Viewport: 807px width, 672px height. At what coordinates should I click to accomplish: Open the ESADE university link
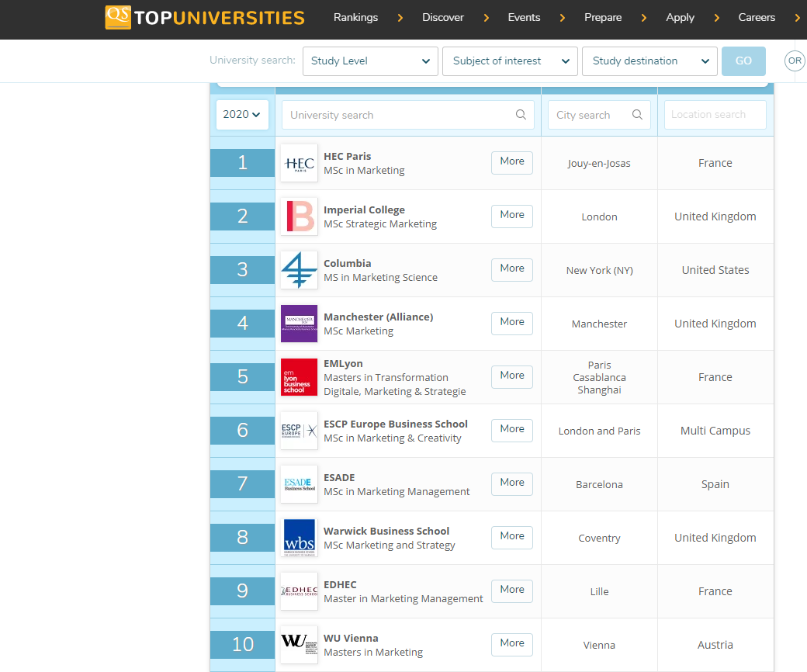339,477
